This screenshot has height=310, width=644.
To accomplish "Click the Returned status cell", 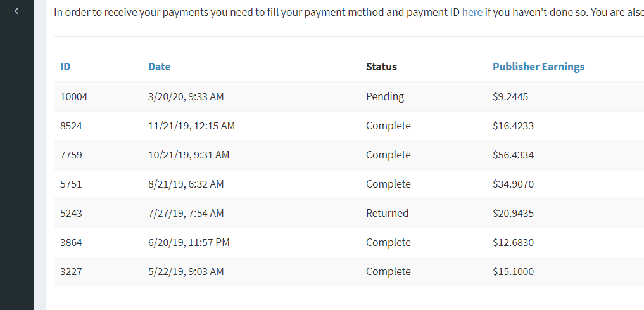I will point(387,214).
